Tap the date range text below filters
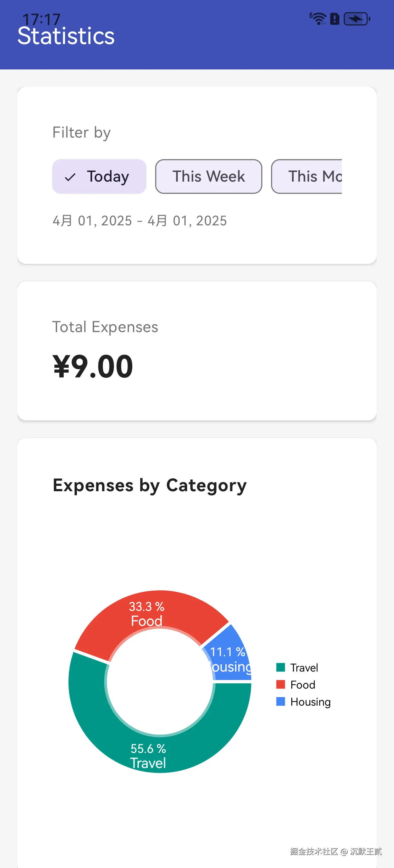The image size is (394, 868). (140, 221)
